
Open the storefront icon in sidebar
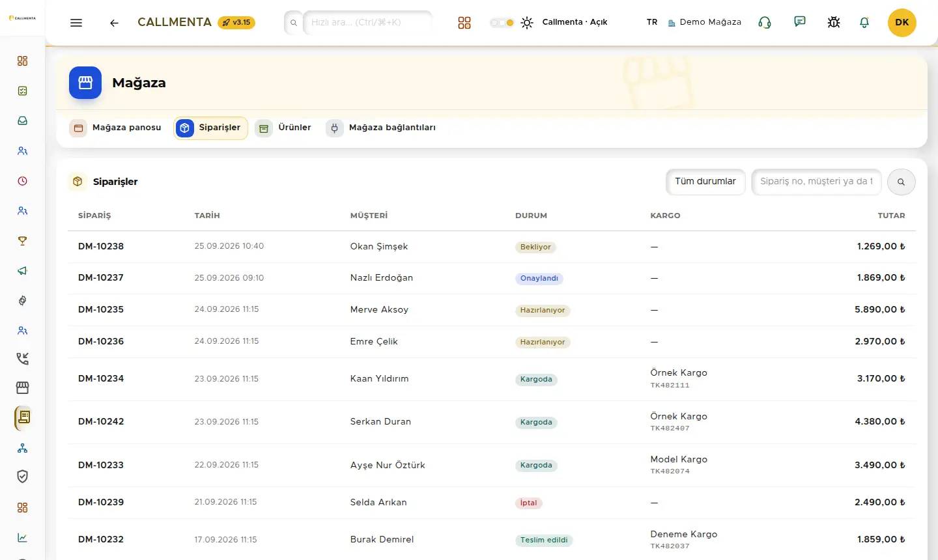click(x=23, y=388)
